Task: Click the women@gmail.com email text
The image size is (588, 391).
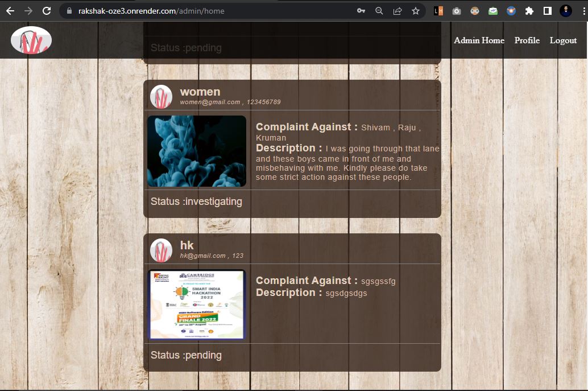Action: coord(210,102)
